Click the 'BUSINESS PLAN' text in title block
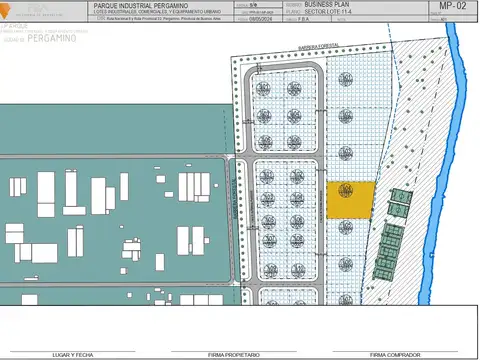The width and height of the screenshot is (480, 360). tap(327, 5)
